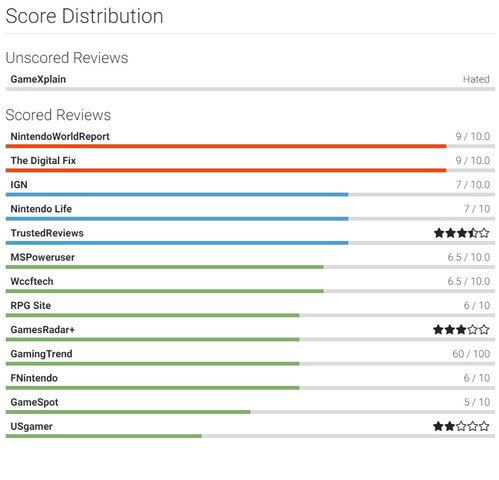Viewport: 499px width, 480px height.
Task: Click RPG Site's 6 / 10 score
Action: coord(477,306)
